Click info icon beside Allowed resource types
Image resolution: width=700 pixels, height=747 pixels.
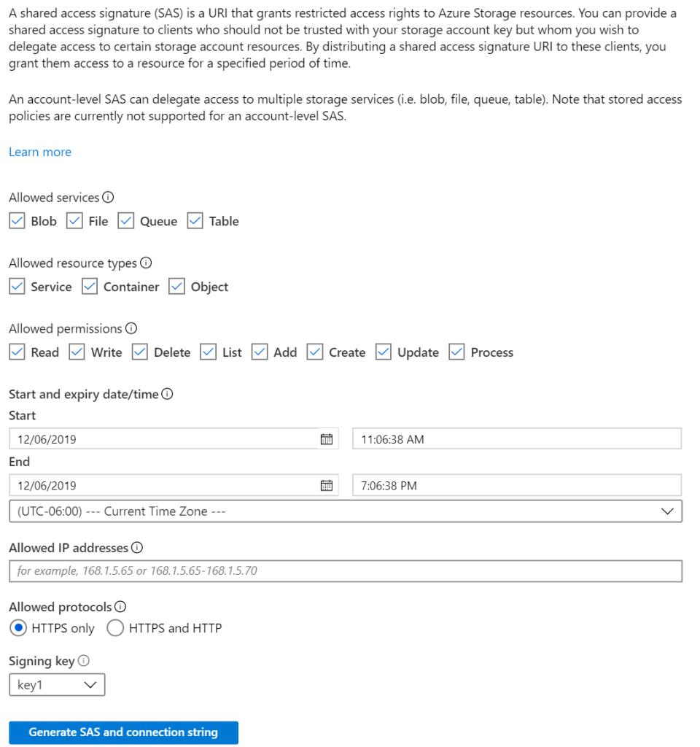coord(145,263)
